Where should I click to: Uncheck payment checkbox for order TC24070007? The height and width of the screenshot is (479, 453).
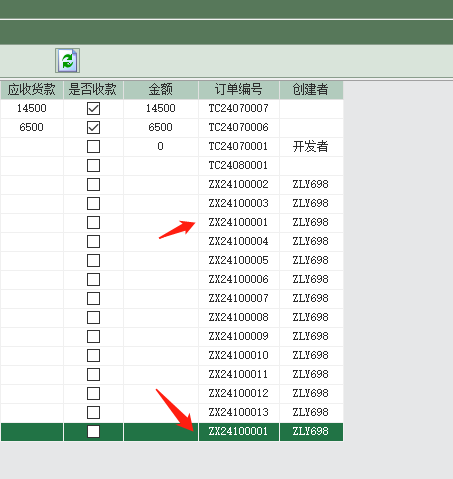[x=93, y=108]
